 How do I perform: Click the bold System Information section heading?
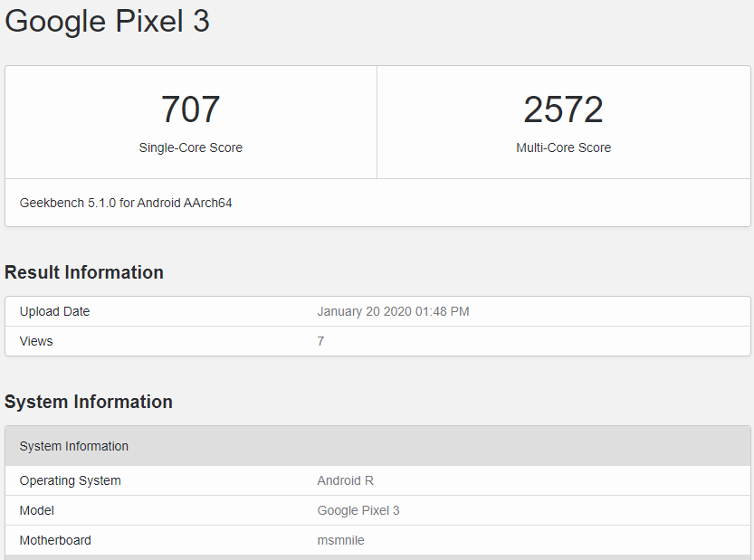point(89,402)
